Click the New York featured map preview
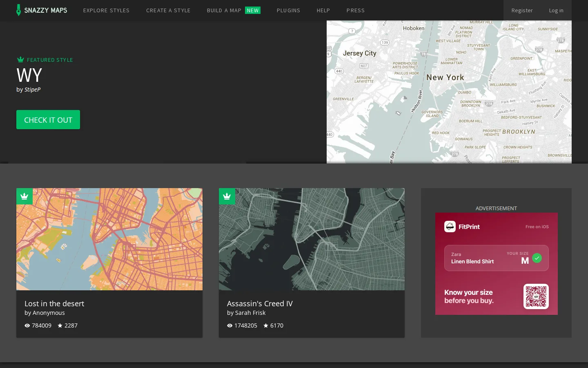 tap(449, 92)
